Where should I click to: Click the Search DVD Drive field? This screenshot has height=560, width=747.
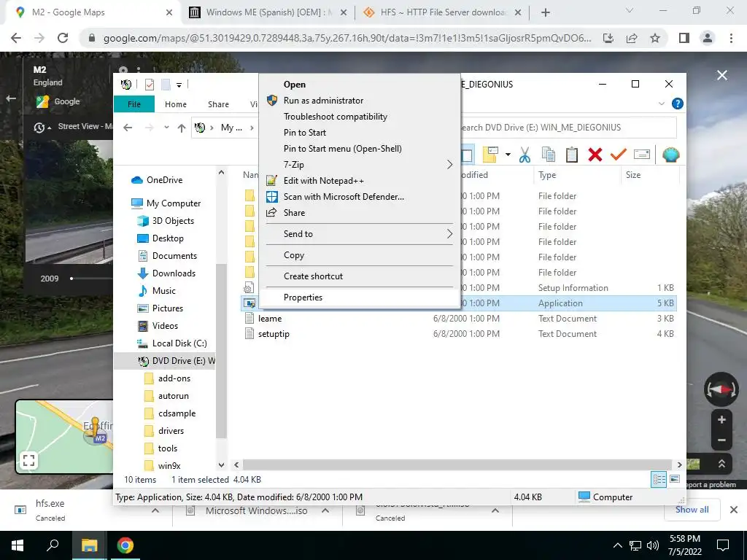[567, 128]
